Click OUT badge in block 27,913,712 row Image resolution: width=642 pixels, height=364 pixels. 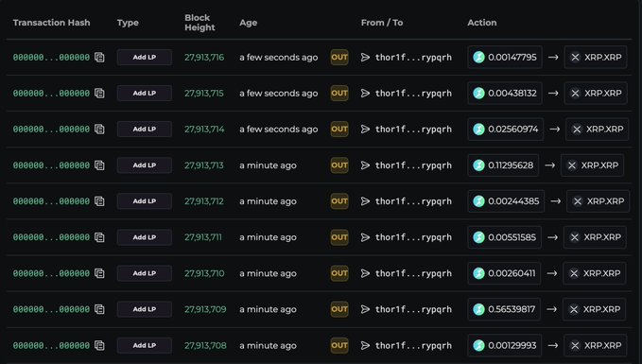point(339,201)
